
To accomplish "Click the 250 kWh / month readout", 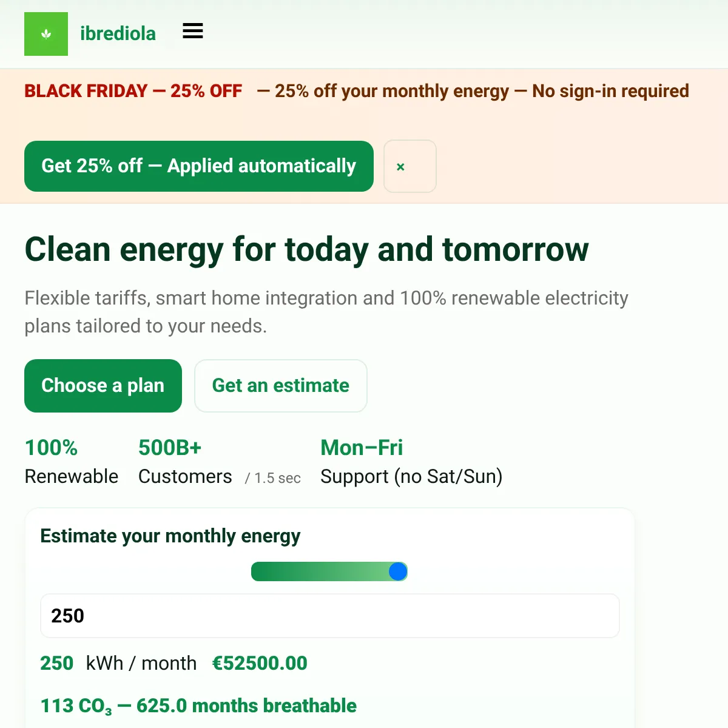I will coord(118,663).
